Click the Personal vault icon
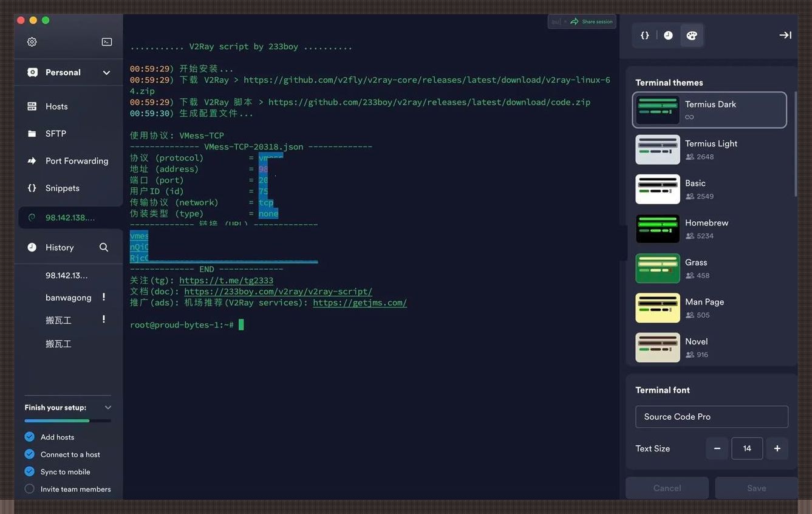 click(x=32, y=72)
